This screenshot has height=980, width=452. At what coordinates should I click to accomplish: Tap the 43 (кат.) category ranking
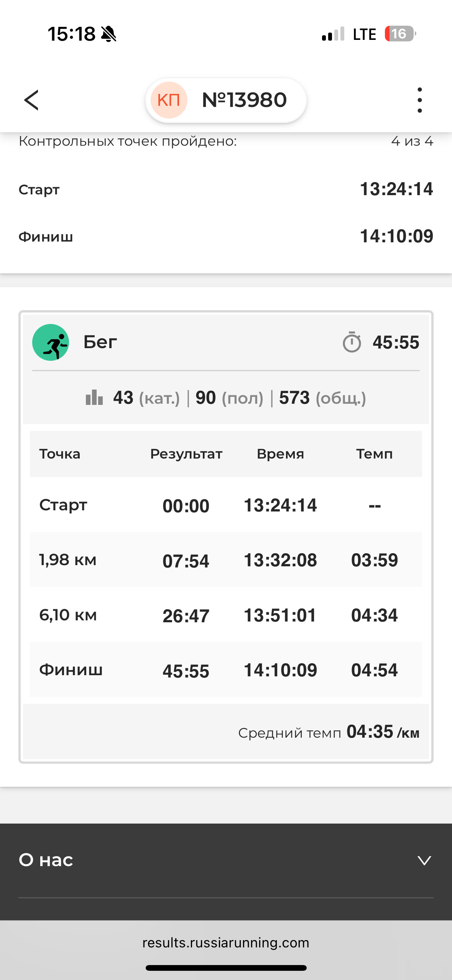(x=146, y=398)
